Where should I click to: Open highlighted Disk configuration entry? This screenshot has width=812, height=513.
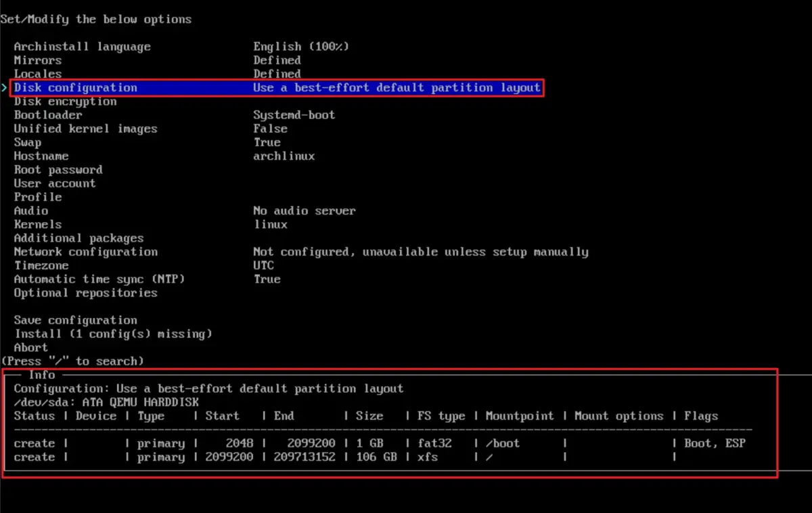277,87
